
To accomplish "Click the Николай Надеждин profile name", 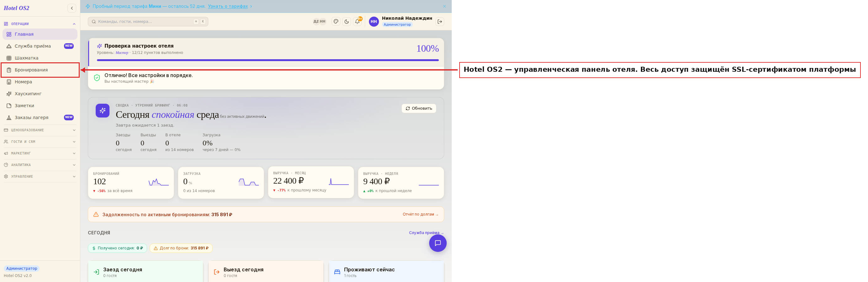I will pyautogui.click(x=407, y=18).
